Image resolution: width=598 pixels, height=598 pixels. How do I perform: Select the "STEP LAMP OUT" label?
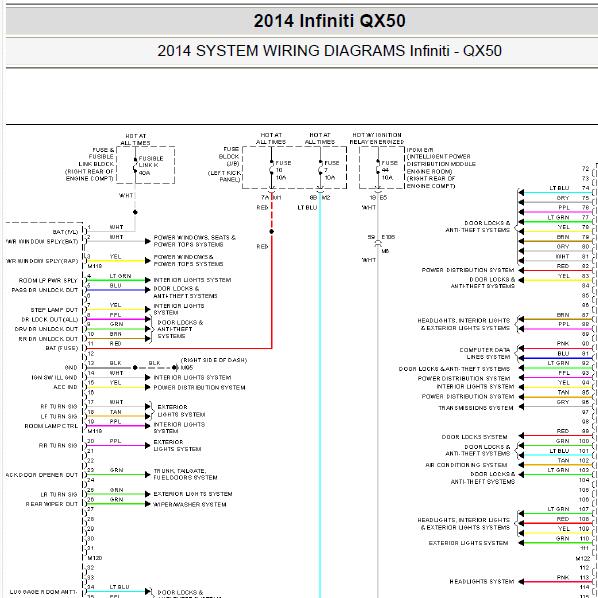pos(54,310)
